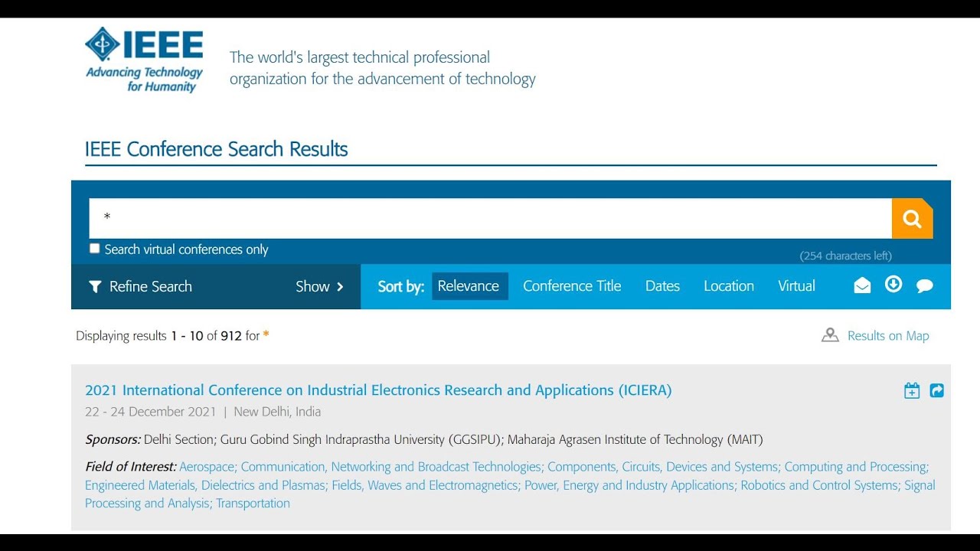This screenshot has width=980, height=551.
Task: Click the IEEE logo
Action: pos(144,60)
